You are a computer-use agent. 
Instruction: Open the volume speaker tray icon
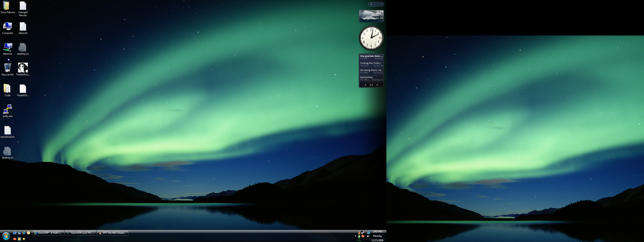pyautogui.click(x=368, y=236)
